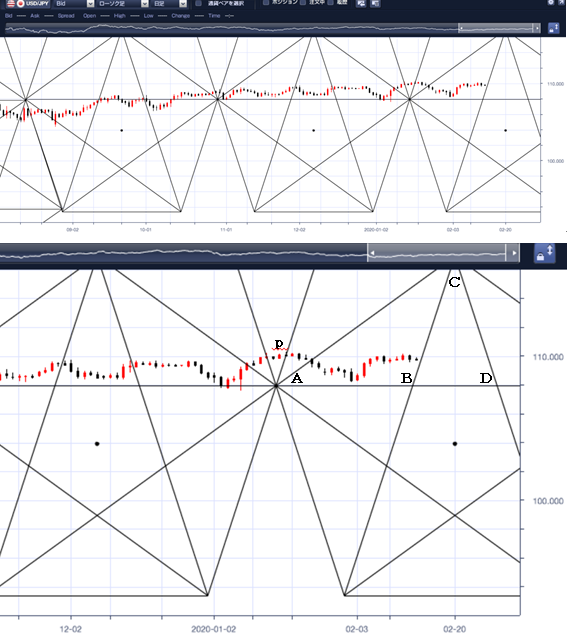The image size is (567, 640).
Task: Toggle the 通貨ペアを選択 checkbox
Action: pyautogui.click(x=198, y=3)
